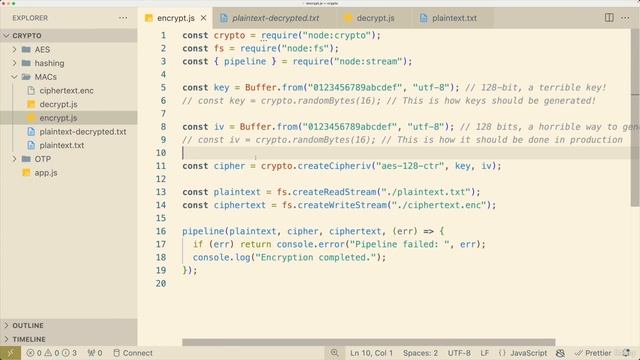The height and width of the screenshot is (360, 640).
Task: Click "createCipheriv" in line 11
Action: click(334, 166)
